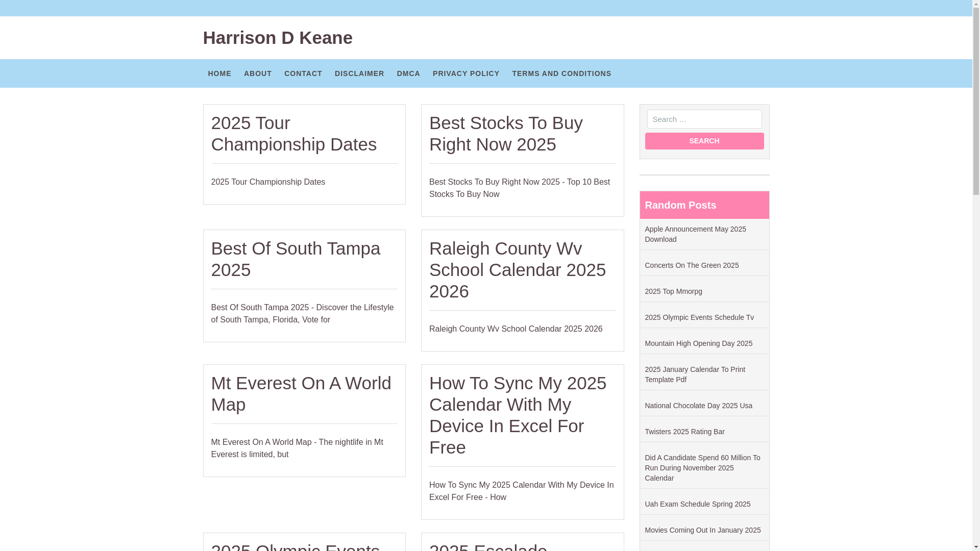Open the 2025 Escalade post heading
This screenshot has width=980, height=551.
[x=488, y=546]
